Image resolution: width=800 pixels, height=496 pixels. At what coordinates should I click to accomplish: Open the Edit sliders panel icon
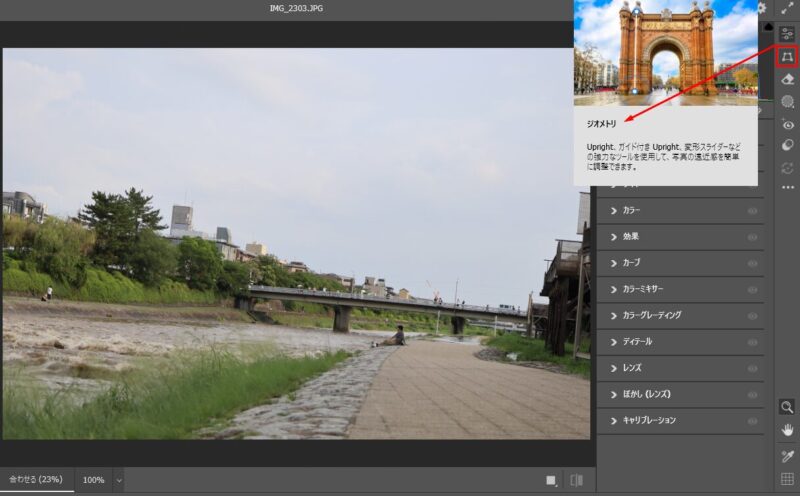click(787, 34)
